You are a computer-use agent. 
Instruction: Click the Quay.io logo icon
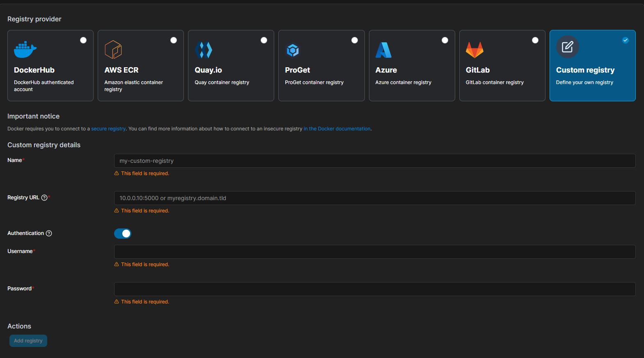(204, 50)
